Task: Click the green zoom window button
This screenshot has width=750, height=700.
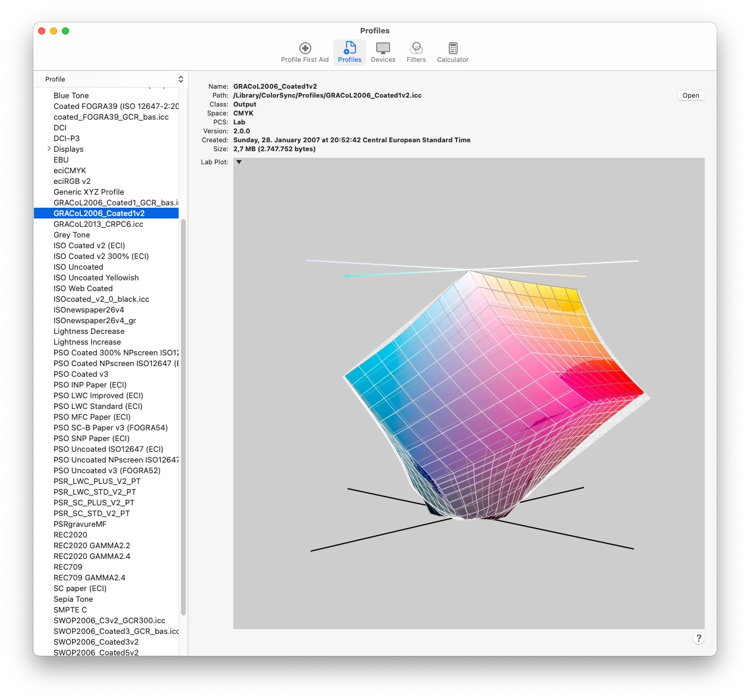Action: coord(65,31)
